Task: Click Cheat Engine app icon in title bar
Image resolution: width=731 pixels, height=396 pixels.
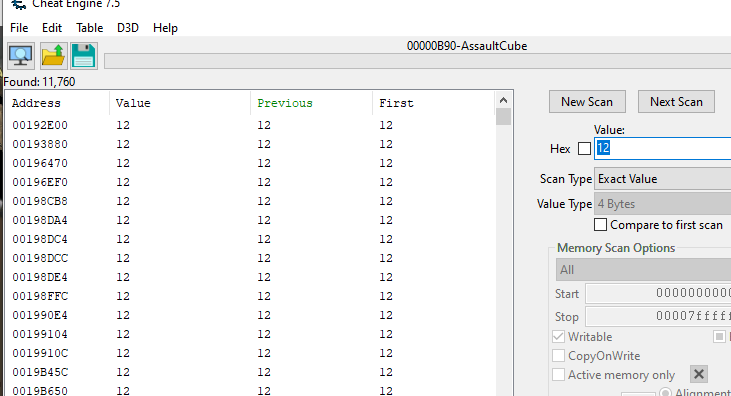Action: click(19, 5)
